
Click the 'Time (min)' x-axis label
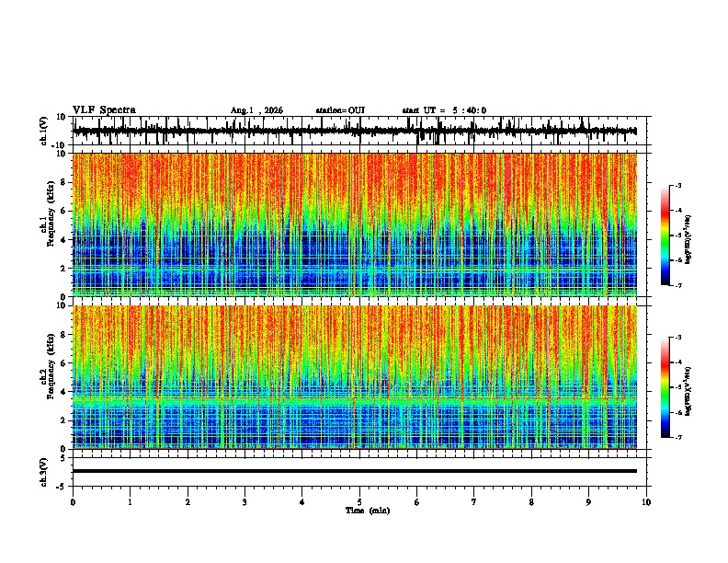pyautogui.click(x=368, y=511)
